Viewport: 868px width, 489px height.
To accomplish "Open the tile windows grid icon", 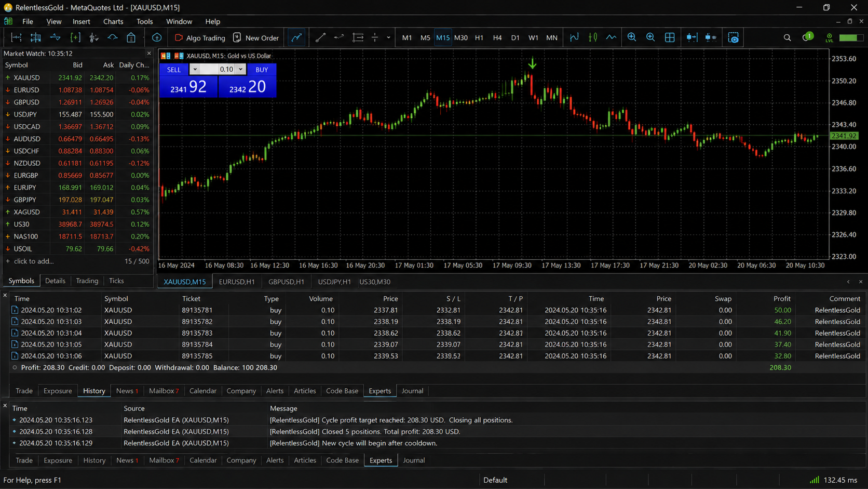I will [x=670, y=37].
